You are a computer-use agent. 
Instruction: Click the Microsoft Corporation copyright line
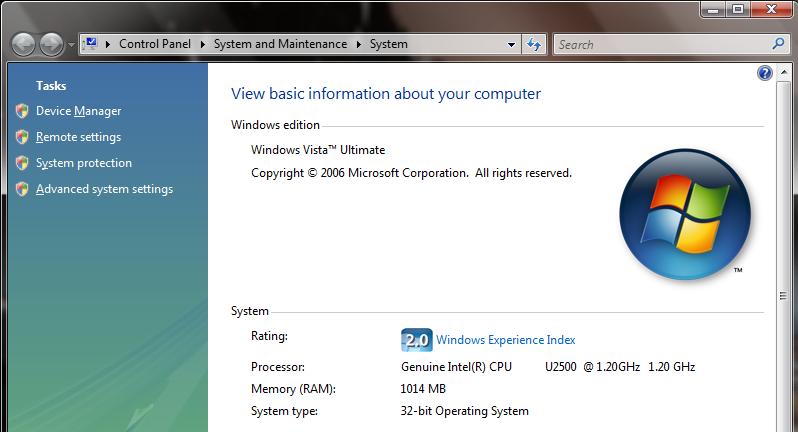(x=411, y=173)
